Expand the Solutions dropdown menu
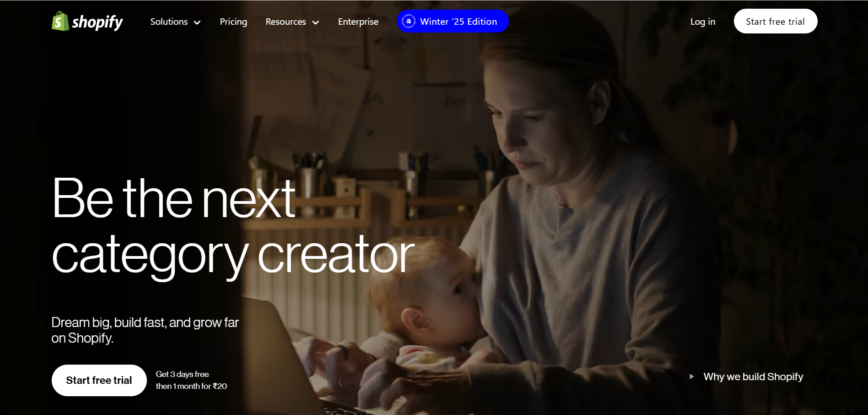The image size is (868, 415). click(175, 22)
